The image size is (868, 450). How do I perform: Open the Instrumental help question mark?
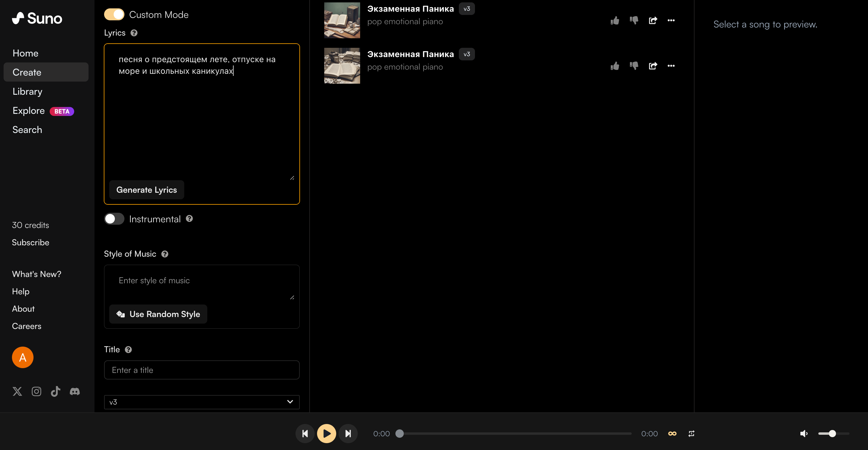[x=189, y=219]
